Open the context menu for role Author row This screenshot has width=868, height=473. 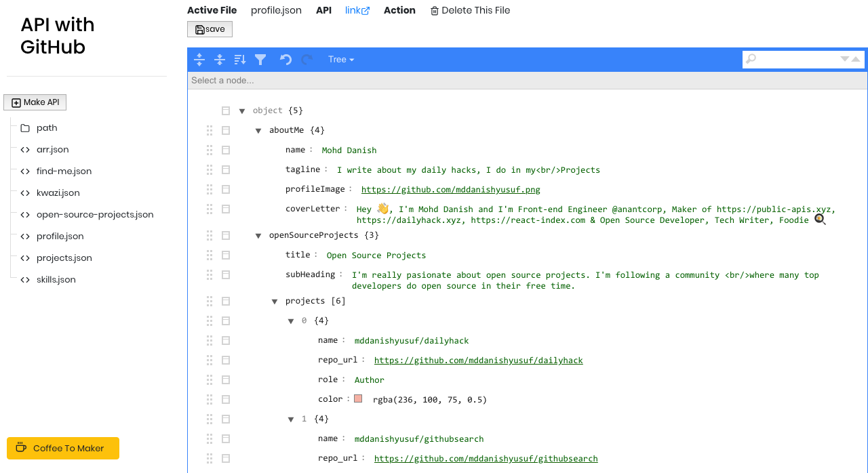point(226,379)
